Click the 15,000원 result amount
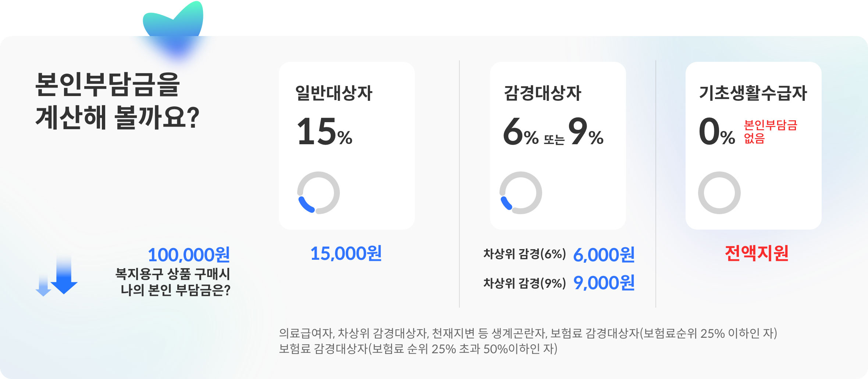 tap(346, 254)
